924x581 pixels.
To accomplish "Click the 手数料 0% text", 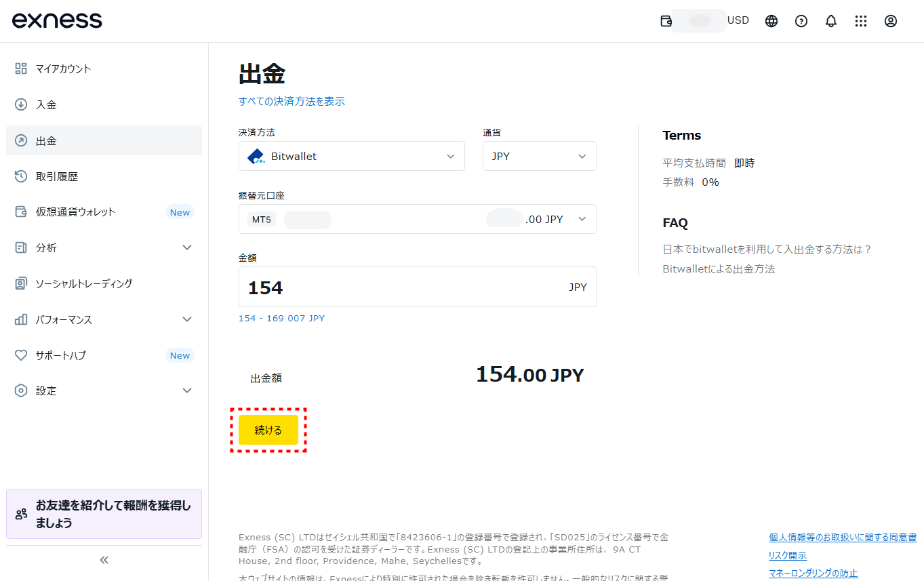I will coord(691,182).
